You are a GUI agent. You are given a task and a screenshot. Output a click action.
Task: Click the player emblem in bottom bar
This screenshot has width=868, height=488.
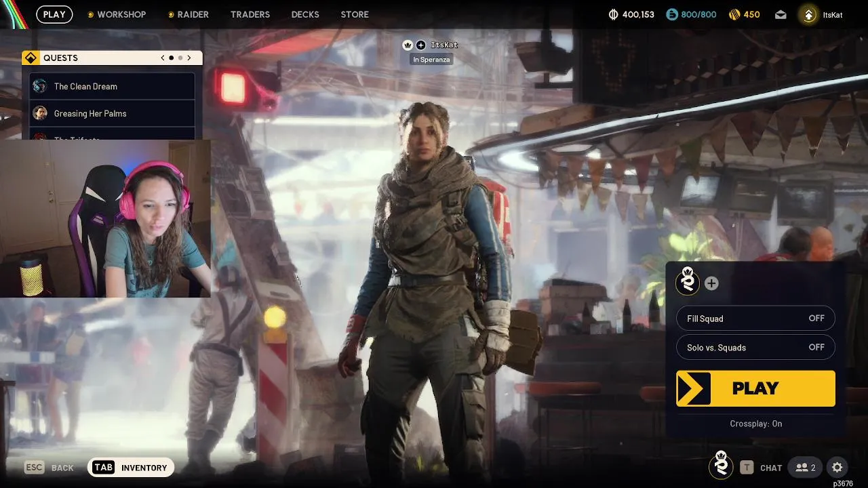pyautogui.click(x=721, y=465)
